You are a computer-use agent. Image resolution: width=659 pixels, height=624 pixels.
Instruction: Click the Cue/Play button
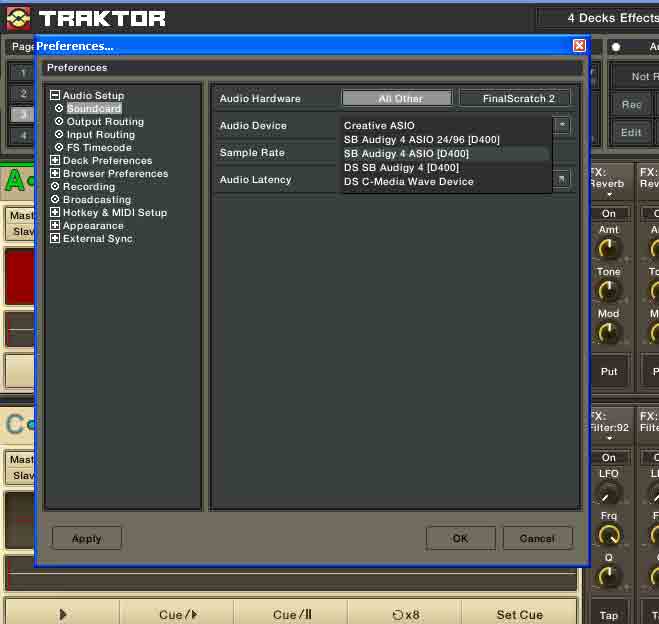coord(177,614)
